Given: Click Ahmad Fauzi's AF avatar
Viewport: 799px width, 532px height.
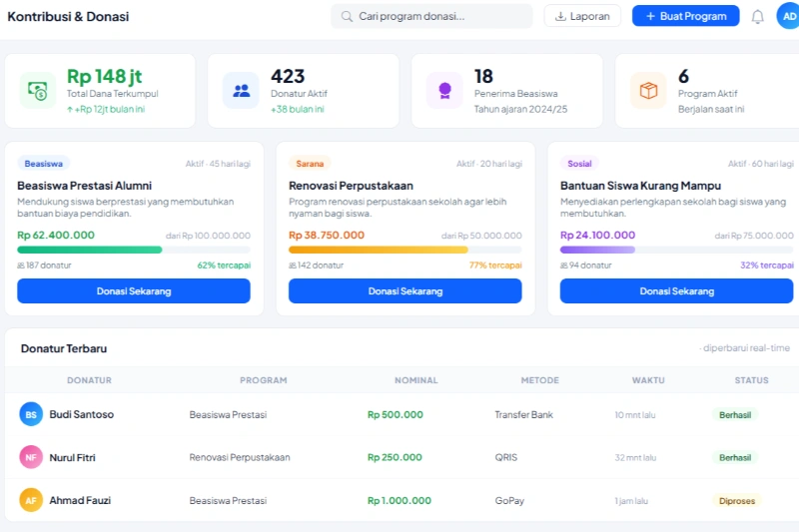Looking at the screenshot, I should 31,500.
